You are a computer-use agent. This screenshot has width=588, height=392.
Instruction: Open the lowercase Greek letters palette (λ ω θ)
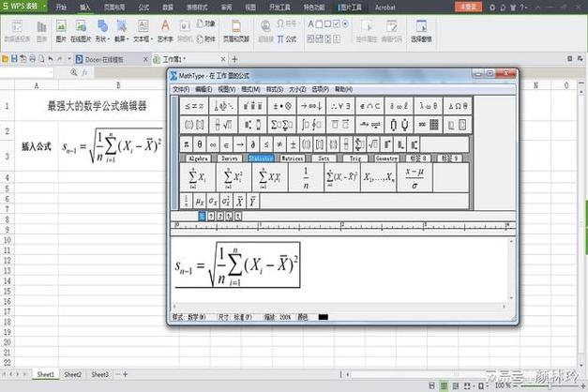tap(429, 106)
